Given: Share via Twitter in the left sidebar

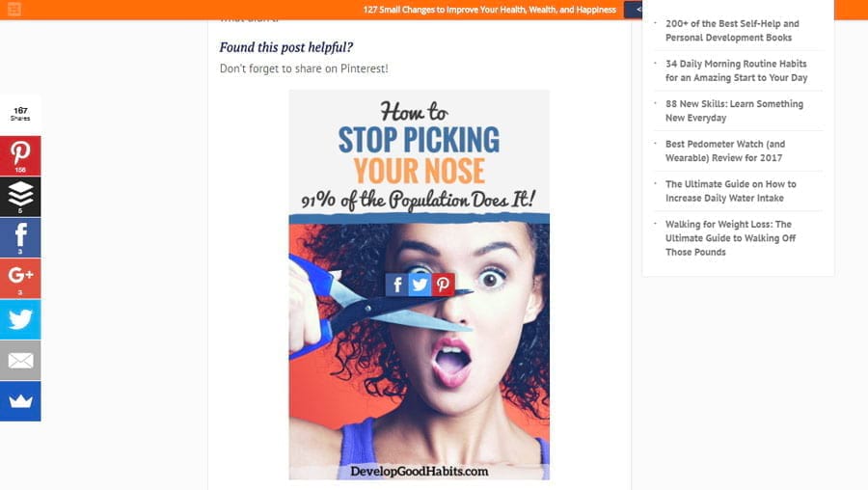Looking at the screenshot, I should tap(20, 319).
